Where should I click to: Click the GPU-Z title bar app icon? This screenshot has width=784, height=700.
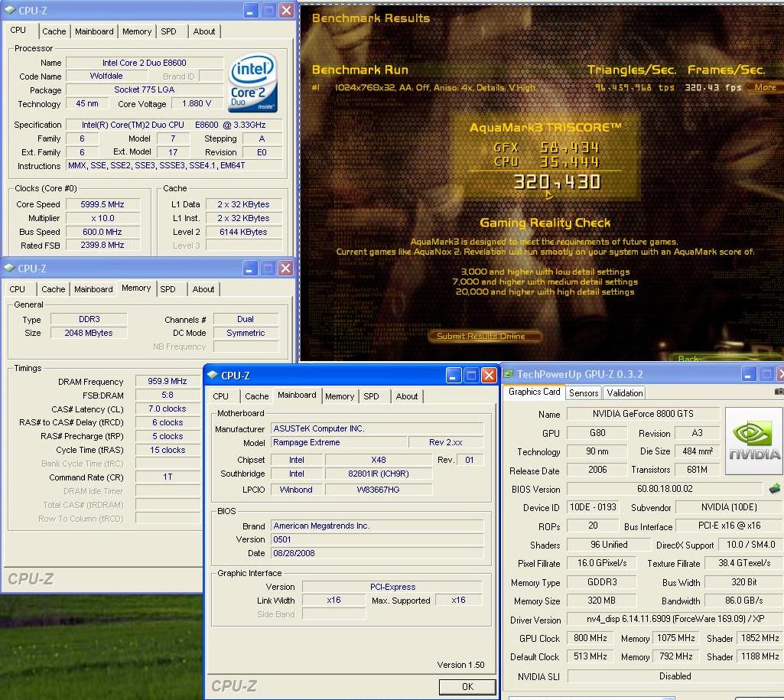tap(509, 373)
